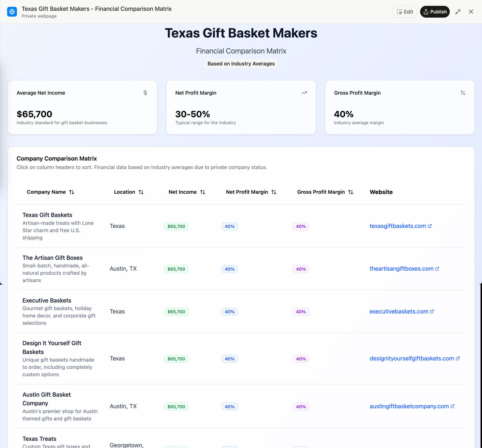Click Private webpage subtitle in title bar
This screenshot has height=448, width=482.
[x=39, y=16]
